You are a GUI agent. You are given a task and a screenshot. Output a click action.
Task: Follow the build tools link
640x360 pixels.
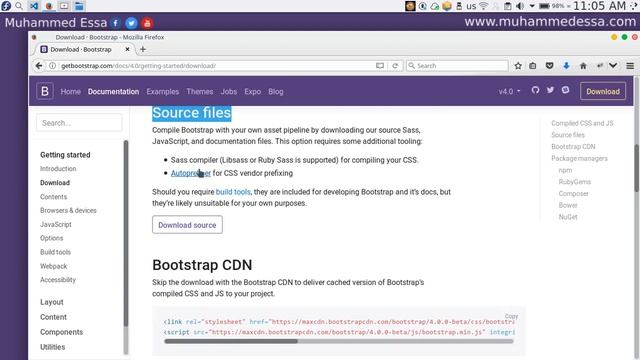(233, 192)
